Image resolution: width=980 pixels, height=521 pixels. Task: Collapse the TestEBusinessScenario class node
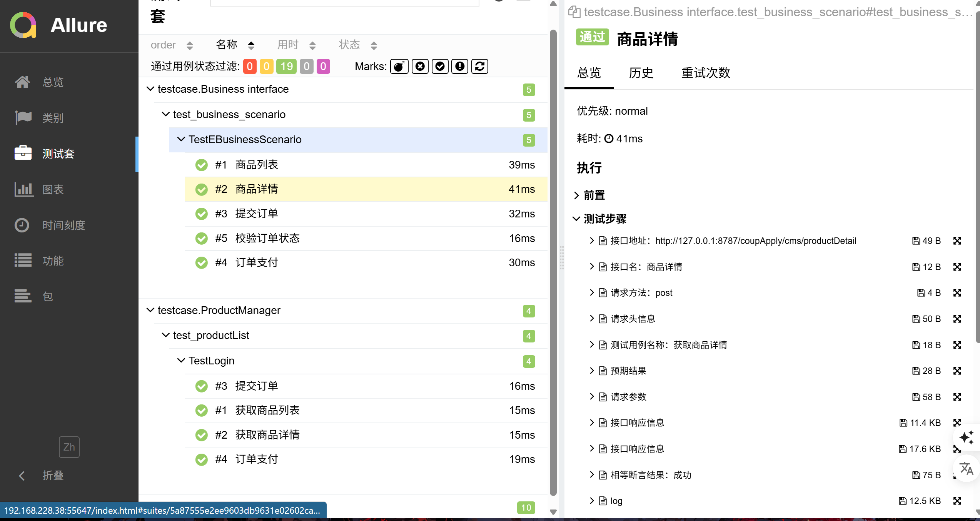click(181, 139)
